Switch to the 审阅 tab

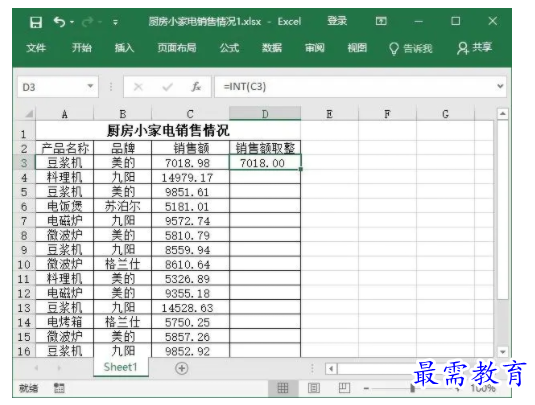click(x=315, y=48)
